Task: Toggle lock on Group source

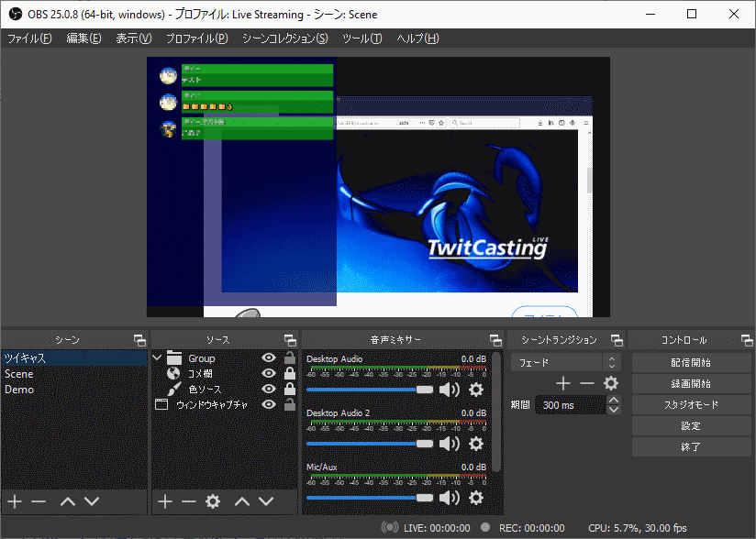Action: [290, 357]
